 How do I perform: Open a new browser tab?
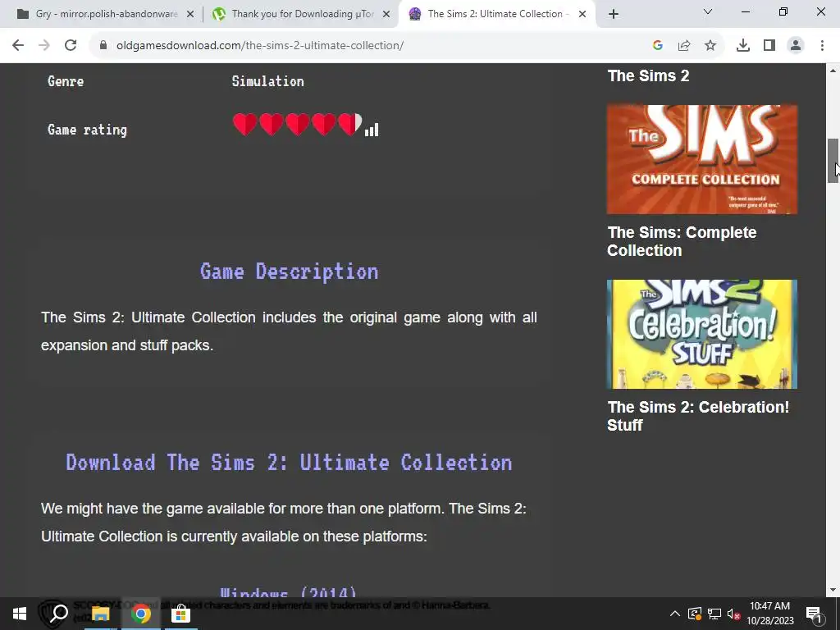[614, 15]
